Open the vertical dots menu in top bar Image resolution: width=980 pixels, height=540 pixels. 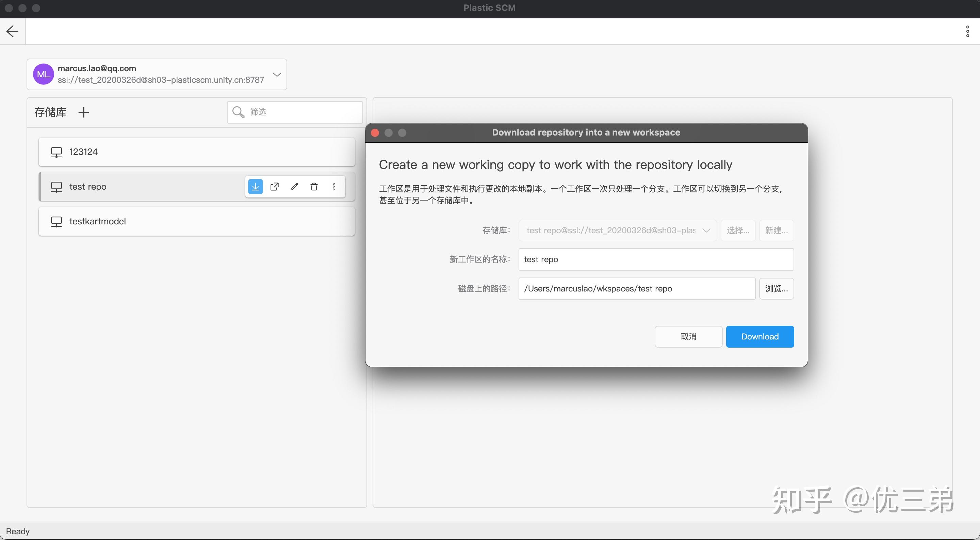(x=967, y=31)
